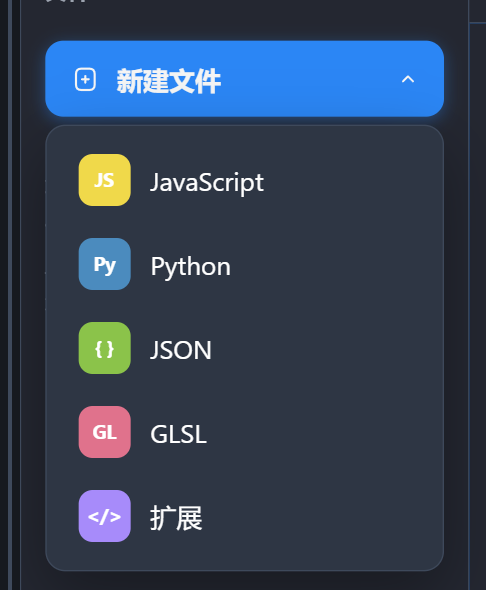Screen dimensions: 486x590
Task: Select the JavaScript menu entry
Action: pos(245,180)
